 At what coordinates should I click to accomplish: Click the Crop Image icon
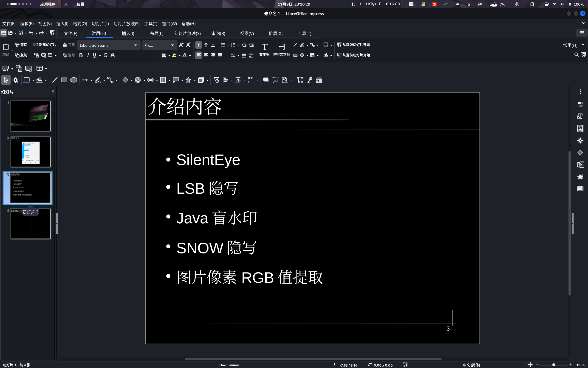coord(275,80)
